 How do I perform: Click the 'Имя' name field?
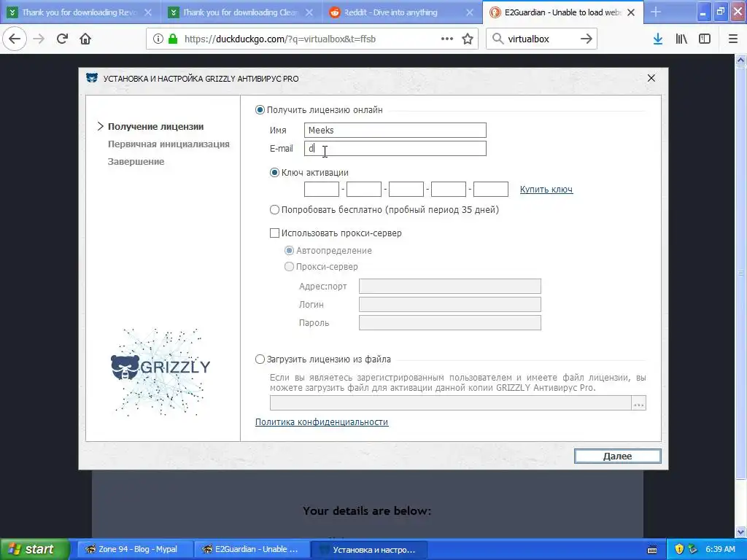click(x=395, y=130)
